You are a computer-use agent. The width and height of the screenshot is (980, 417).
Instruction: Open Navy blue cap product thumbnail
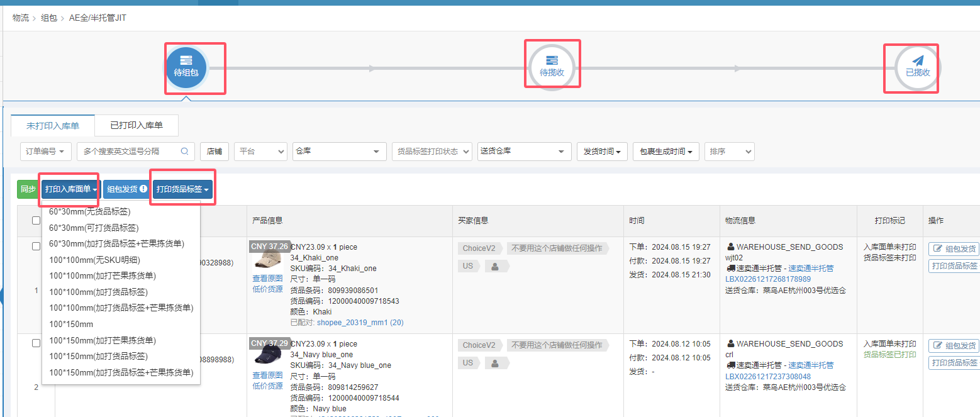(267, 355)
